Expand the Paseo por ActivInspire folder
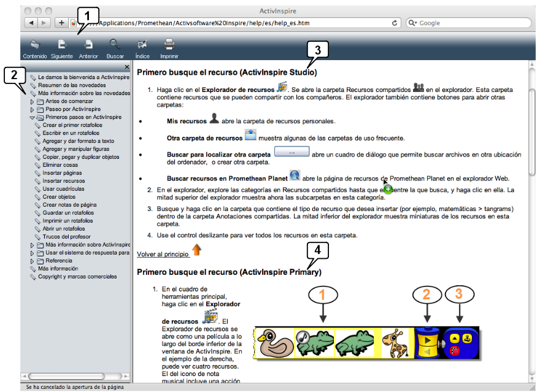Screen dimensions: 537x392 point(33,109)
